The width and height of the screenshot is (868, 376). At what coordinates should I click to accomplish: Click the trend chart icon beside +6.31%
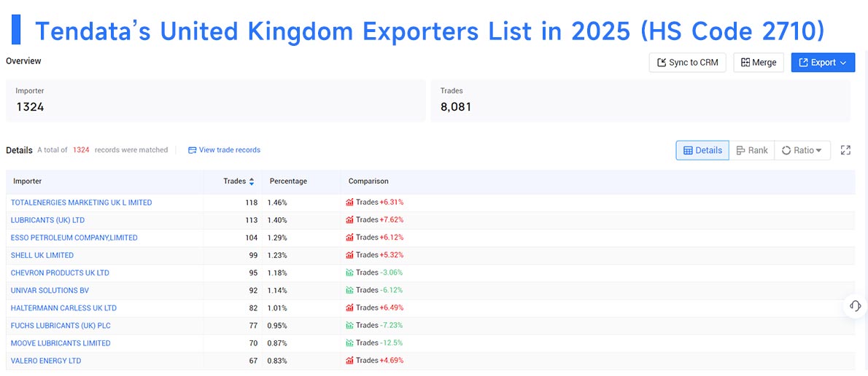[x=349, y=203]
